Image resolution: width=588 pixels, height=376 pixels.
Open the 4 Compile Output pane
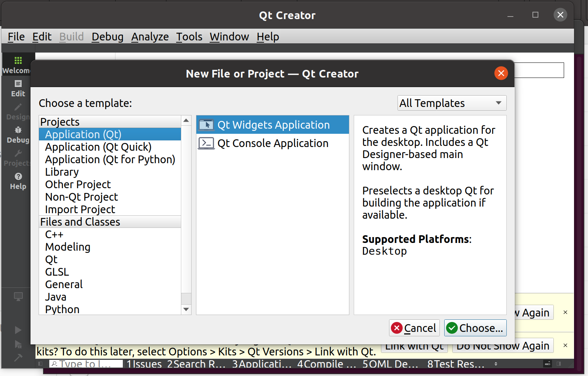[x=327, y=364]
